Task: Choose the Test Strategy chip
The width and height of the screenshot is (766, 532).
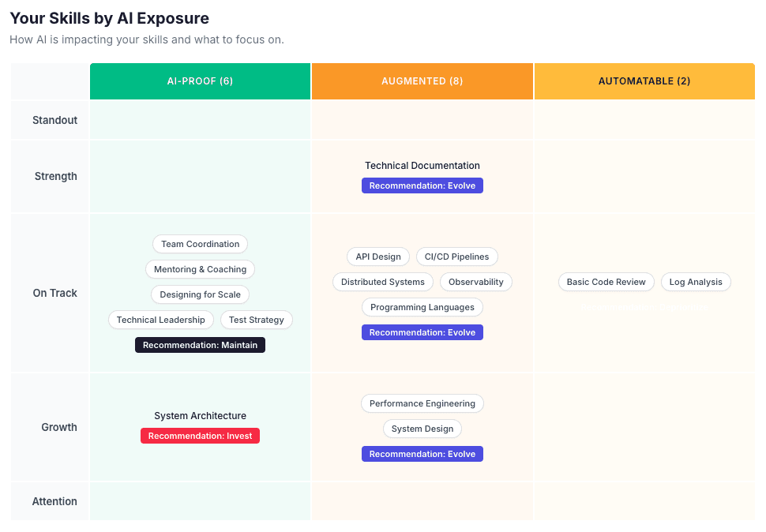Action: tap(257, 320)
